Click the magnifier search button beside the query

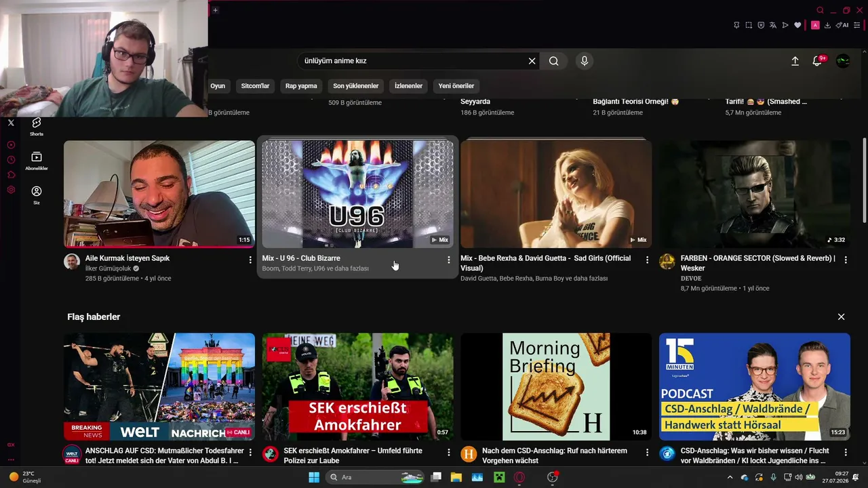554,61
